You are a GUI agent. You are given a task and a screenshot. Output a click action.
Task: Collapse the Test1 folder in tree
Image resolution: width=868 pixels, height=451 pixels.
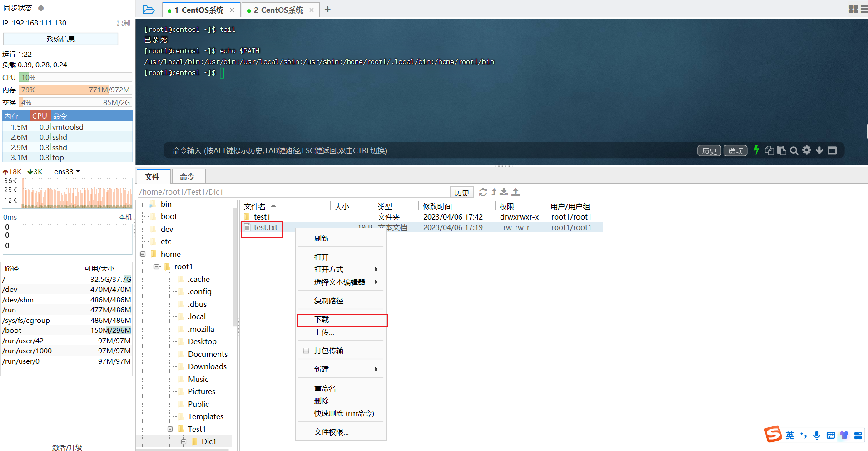pos(170,429)
